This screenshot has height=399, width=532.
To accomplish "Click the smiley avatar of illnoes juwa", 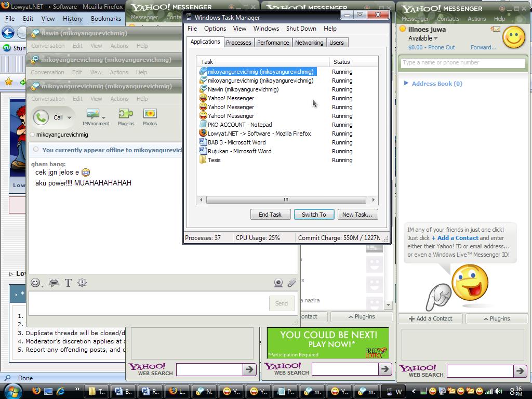I will (514, 37).
